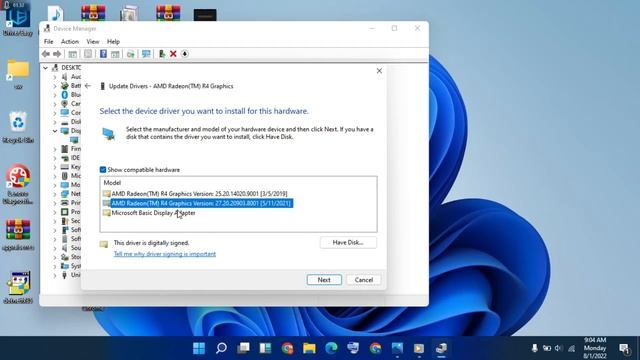Select the Bluetooth category icon in device tree
This screenshot has width=640, height=360.
[64, 95]
